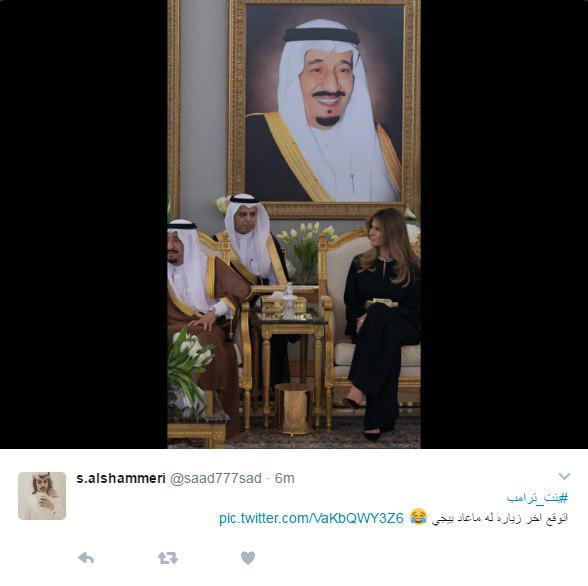Open the blue Arabic hashtag link
The width and height of the screenshot is (588, 586).
click(x=537, y=498)
